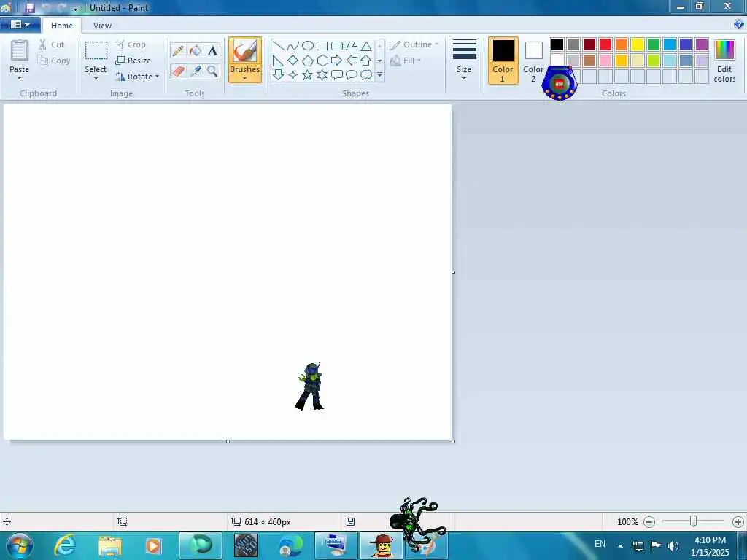The height and width of the screenshot is (560, 747).
Task: Choose the Line shape
Action: 279,46
